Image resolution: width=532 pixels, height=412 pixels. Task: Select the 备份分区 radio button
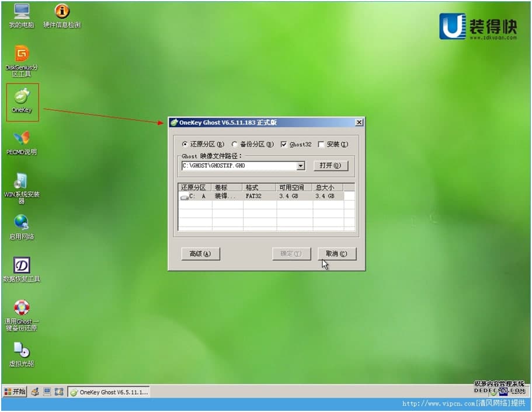[x=235, y=144]
